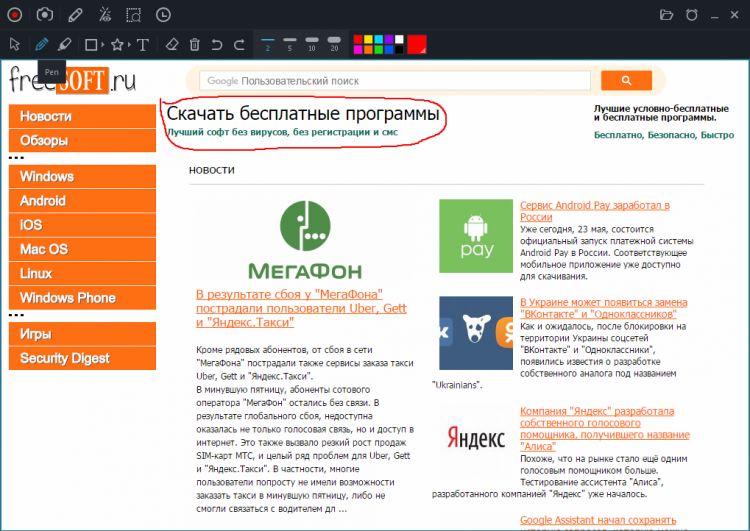Viewport: 750px width, 531px height.
Task: Select the highlighter marker tool
Action: pos(64,45)
